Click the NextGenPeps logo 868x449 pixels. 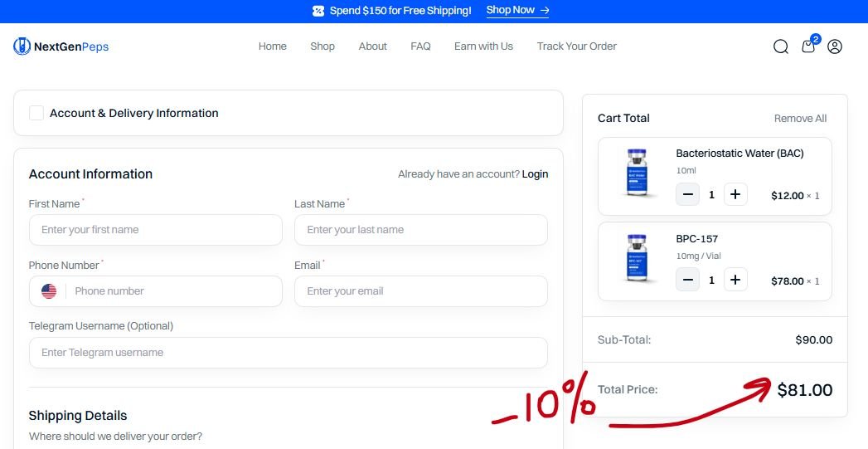click(x=61, y=46)
